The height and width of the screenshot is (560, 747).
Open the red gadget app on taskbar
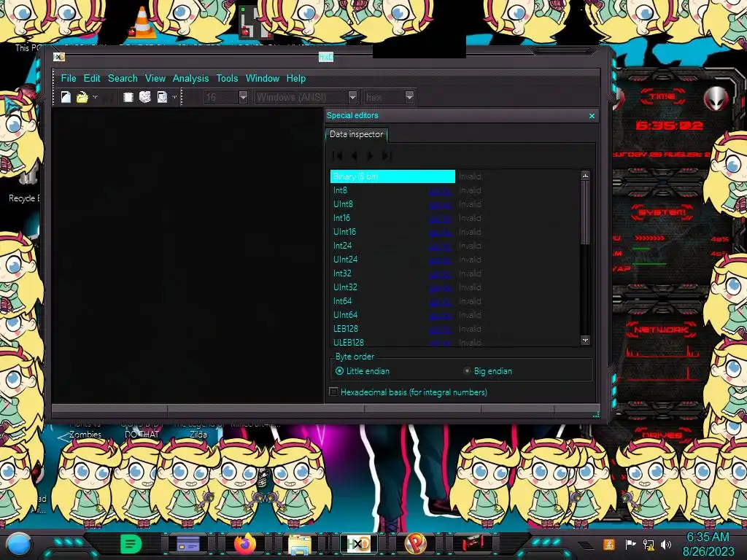click(x=472, y=543)
